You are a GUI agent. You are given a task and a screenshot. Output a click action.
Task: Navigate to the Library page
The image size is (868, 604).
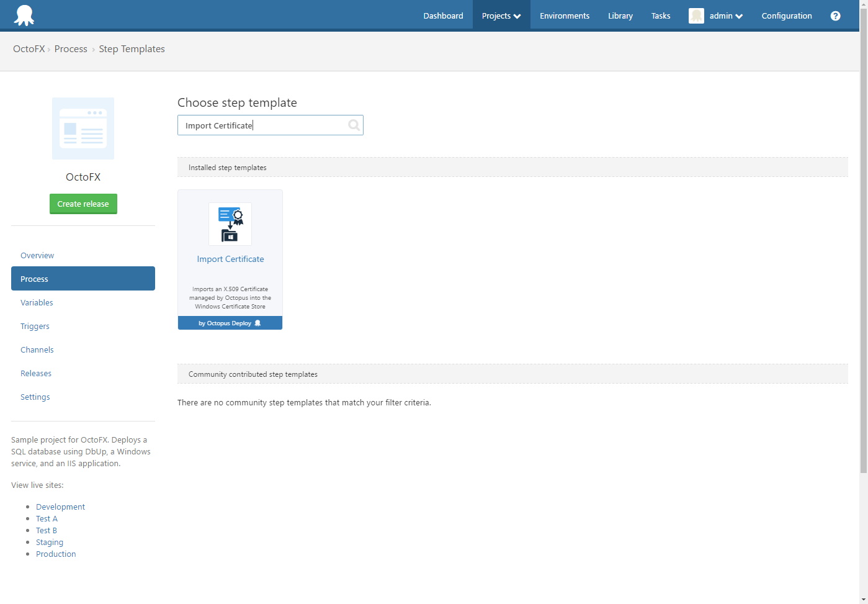click(x=620, y=16)
